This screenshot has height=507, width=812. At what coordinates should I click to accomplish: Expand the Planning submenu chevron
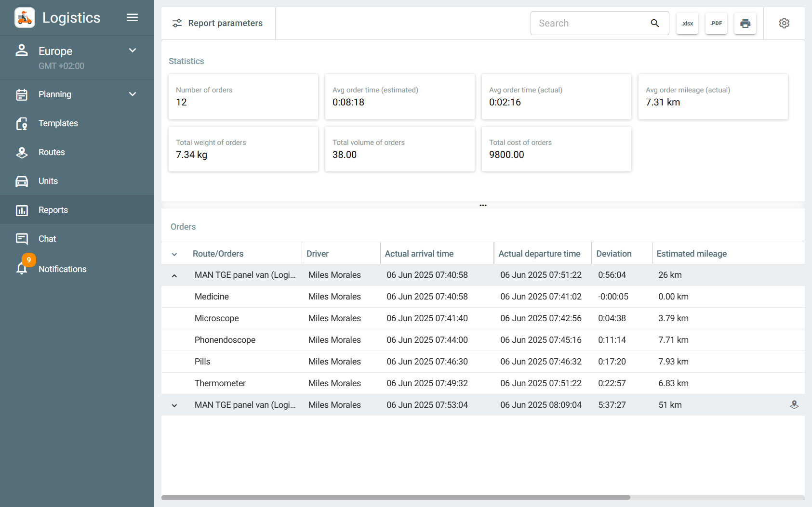tap(133, 94)
